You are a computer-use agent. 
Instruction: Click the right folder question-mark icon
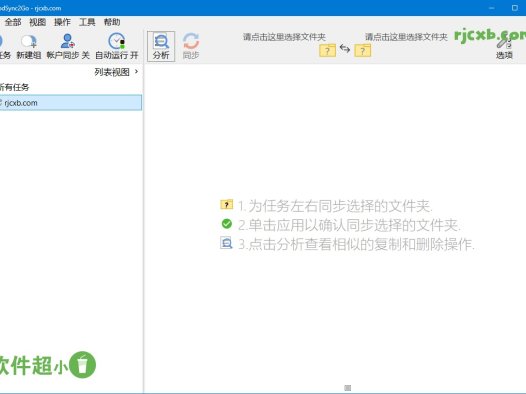tap(363, 50)
